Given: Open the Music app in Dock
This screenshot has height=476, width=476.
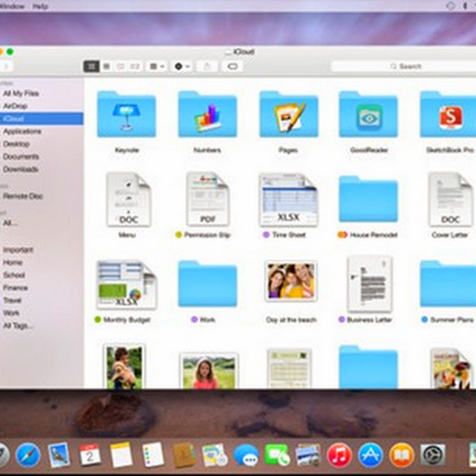Looking at the screenshot, I should coord(339,455).
